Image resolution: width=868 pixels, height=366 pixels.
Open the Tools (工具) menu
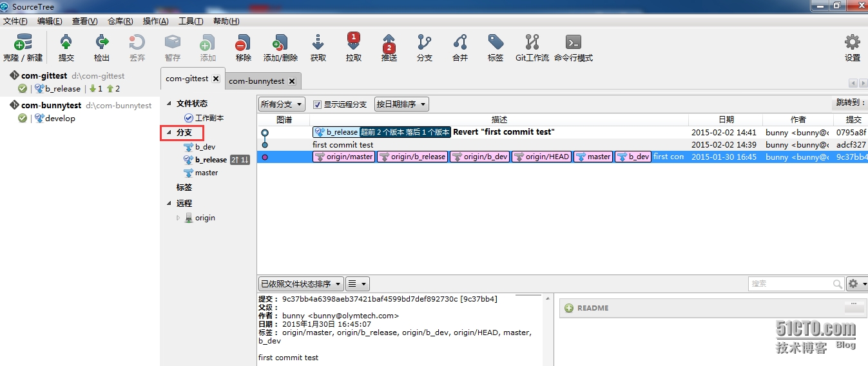click(x=190, y=21)
